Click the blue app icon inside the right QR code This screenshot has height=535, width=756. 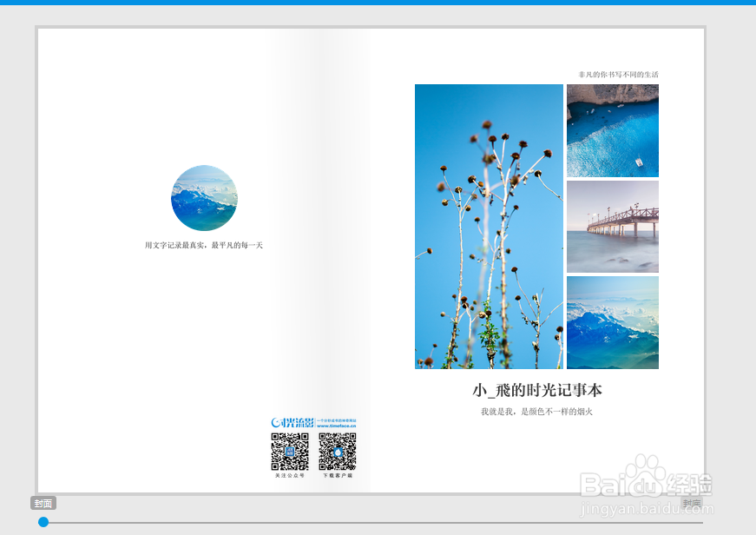339,451
